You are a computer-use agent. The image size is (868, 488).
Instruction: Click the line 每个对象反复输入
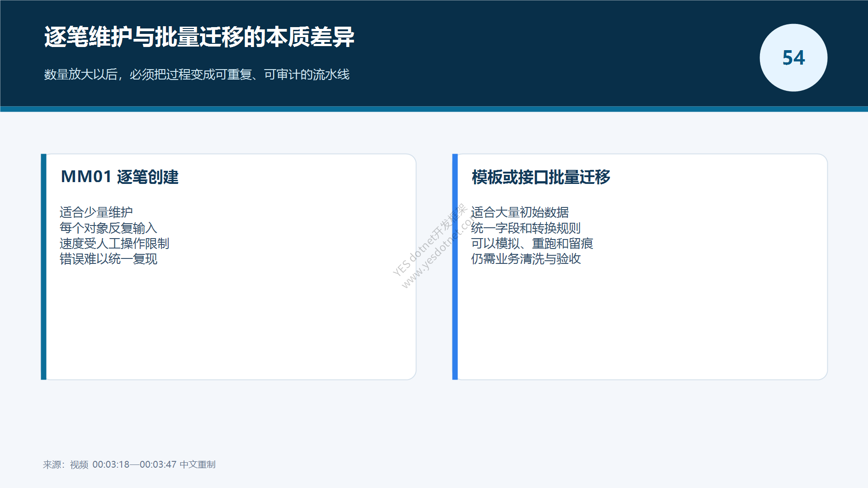(108, 228)
